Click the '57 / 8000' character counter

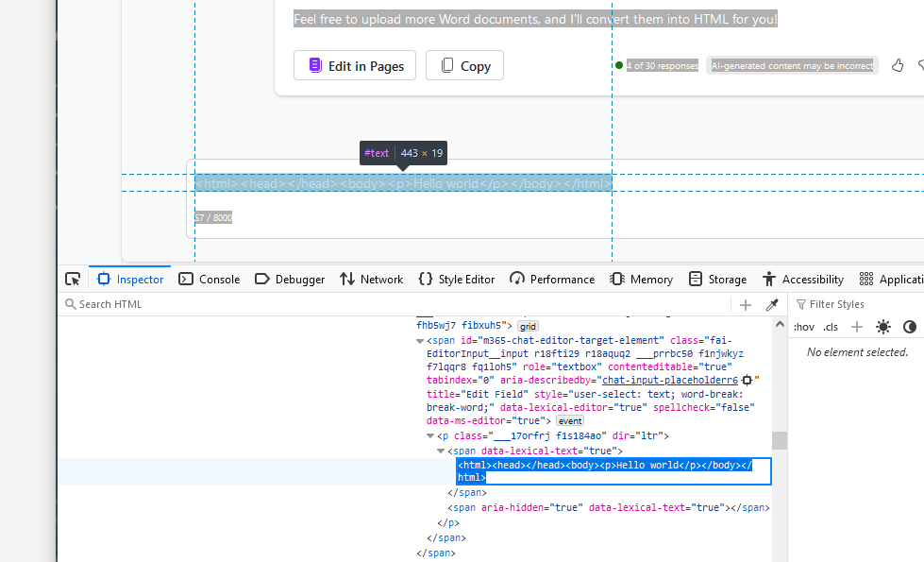[x=213, y=217]
